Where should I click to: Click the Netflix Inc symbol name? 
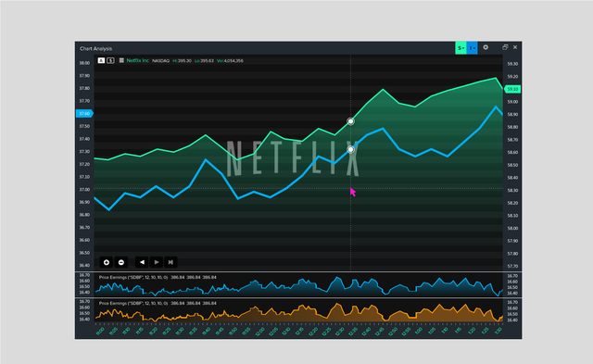pos(138,60)
